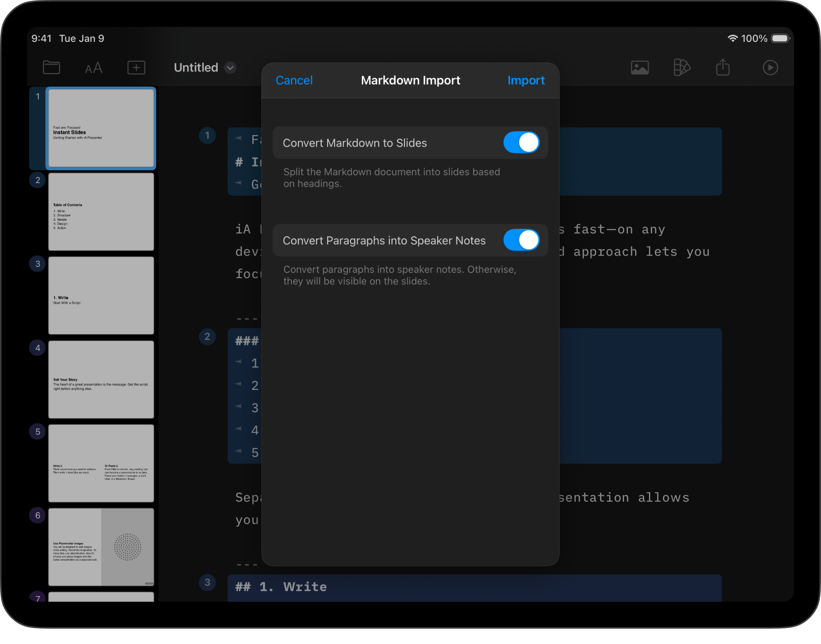This screenshot has width=821, height=644.
Task: Open the image insert icon
Action: 639,68
